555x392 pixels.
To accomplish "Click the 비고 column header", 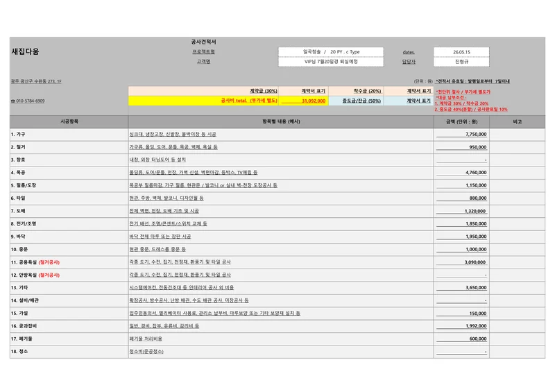I will pyautogui.click(x=518, y=121).
